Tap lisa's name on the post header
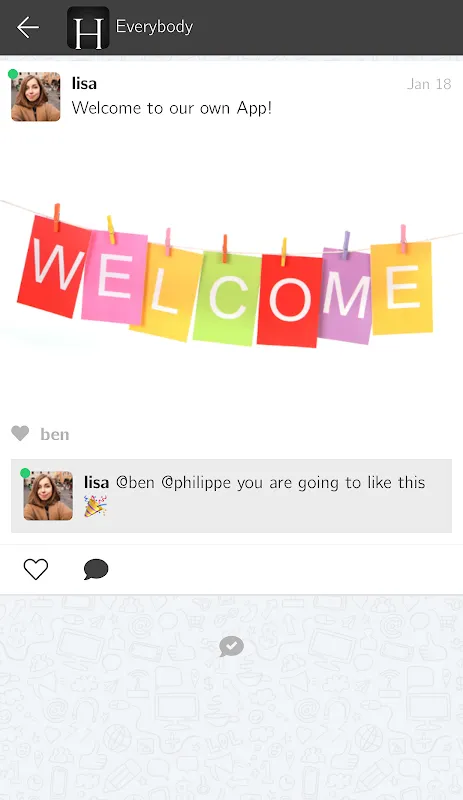The height and width of the screenshot is (800, 463). [x=84, y=84]
